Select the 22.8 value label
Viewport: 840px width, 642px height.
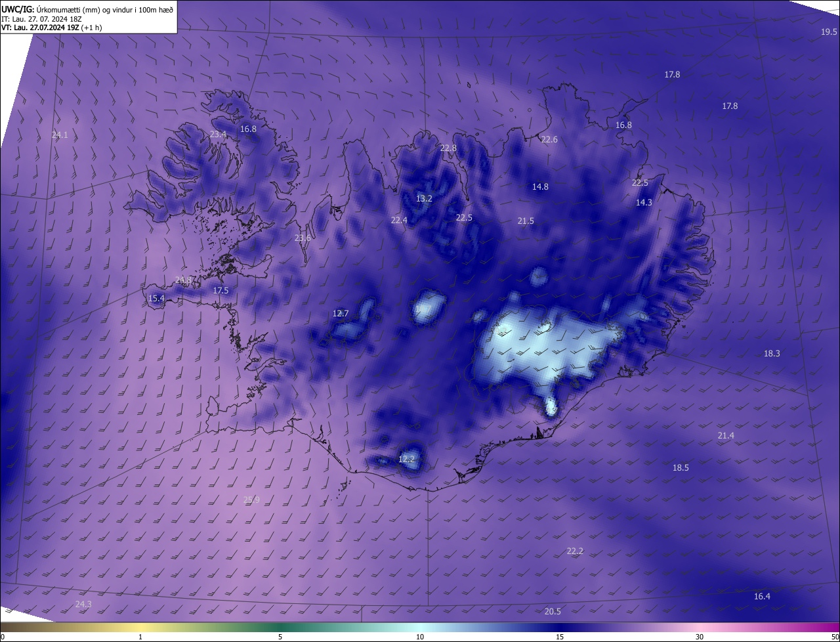[448, 148]
